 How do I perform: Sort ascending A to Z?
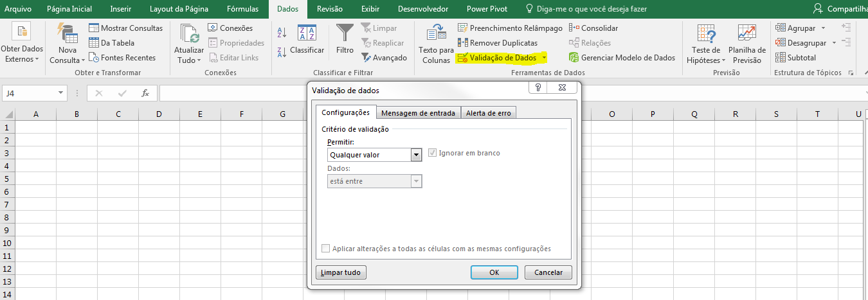282,32
